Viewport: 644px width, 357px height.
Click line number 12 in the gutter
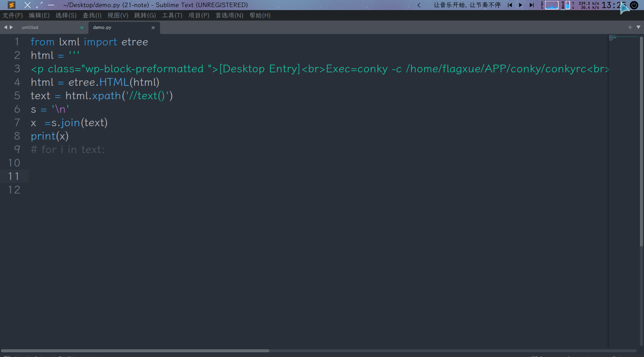coord(14,190)
